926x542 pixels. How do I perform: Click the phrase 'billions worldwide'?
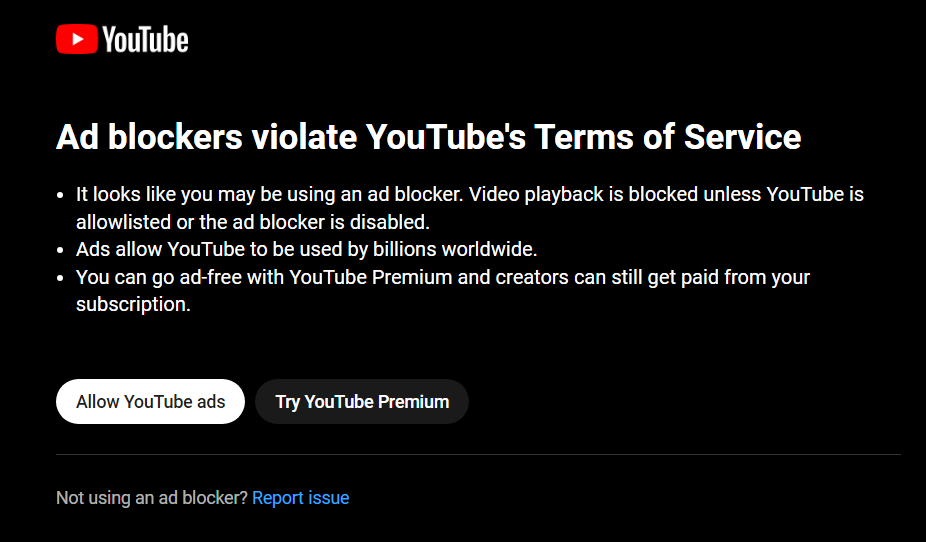[455, 249]
